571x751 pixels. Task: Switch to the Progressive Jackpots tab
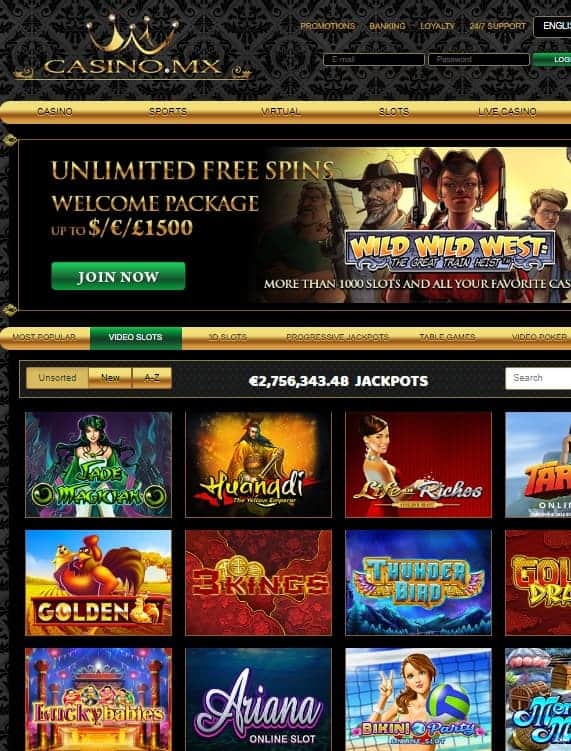click(x=337, y=337)
